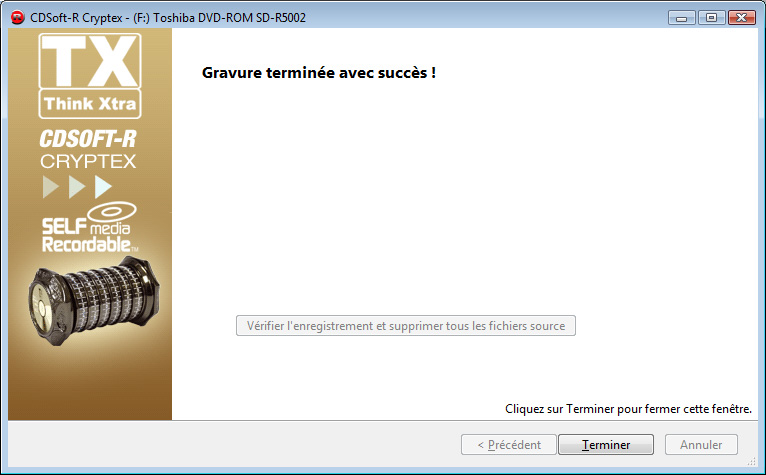Click the Gravure terminée avec succès heading
The height and width of the screenshot is (475, 766).
[319, 73]
